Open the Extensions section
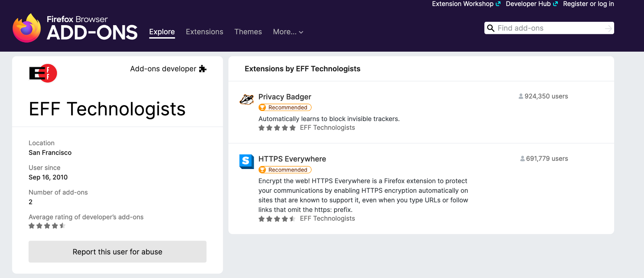The width and height of the screenshot is (644, 278). (204, 32)
